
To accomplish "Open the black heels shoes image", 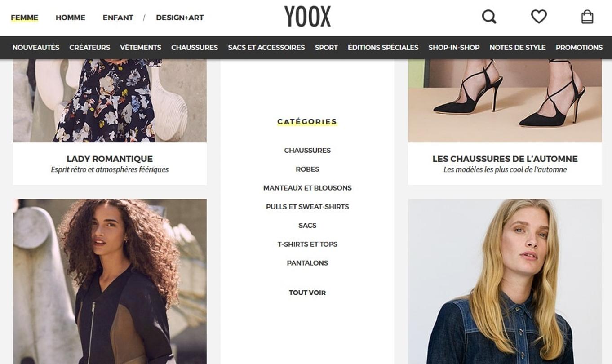I will [505, 101].
